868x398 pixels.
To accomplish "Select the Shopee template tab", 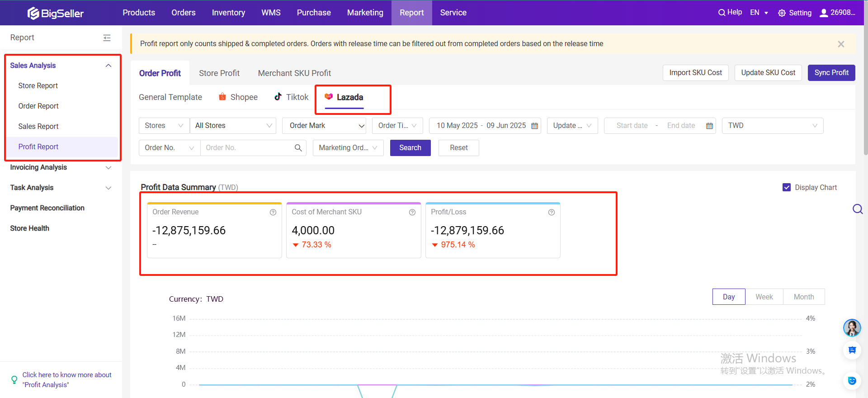I will click(x=238, y=97).
